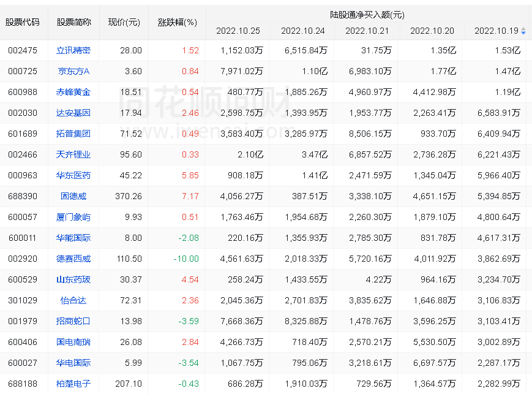Click the price cell 207.10
The width and height of the screenshot is (532, 394).
point(128,384)
